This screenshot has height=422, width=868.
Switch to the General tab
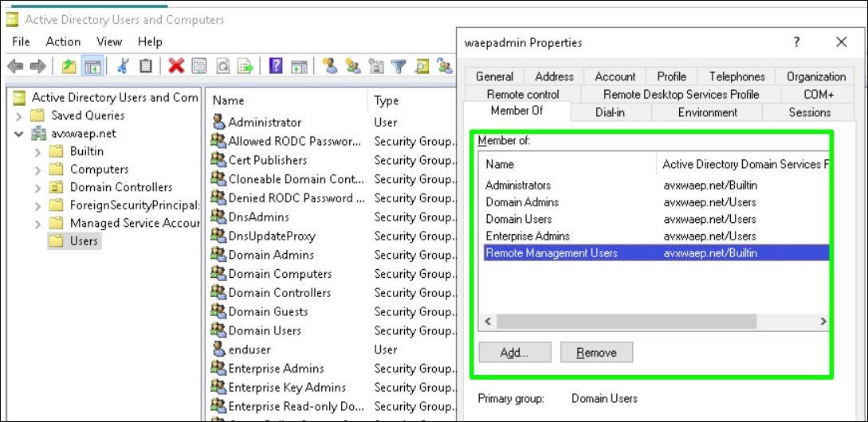click(x=494, y=76)
